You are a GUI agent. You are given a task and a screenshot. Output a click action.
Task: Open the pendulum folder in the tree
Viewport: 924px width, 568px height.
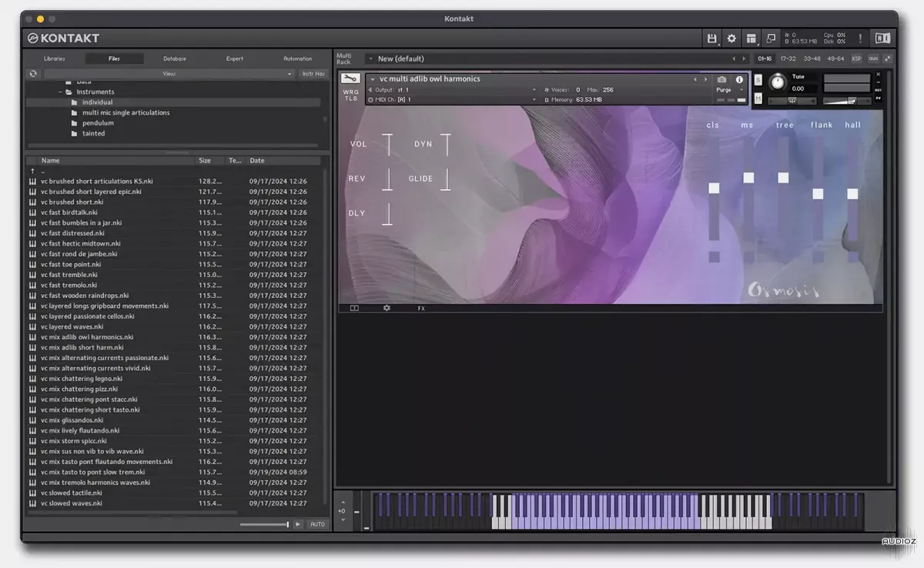tap(98, 123)
